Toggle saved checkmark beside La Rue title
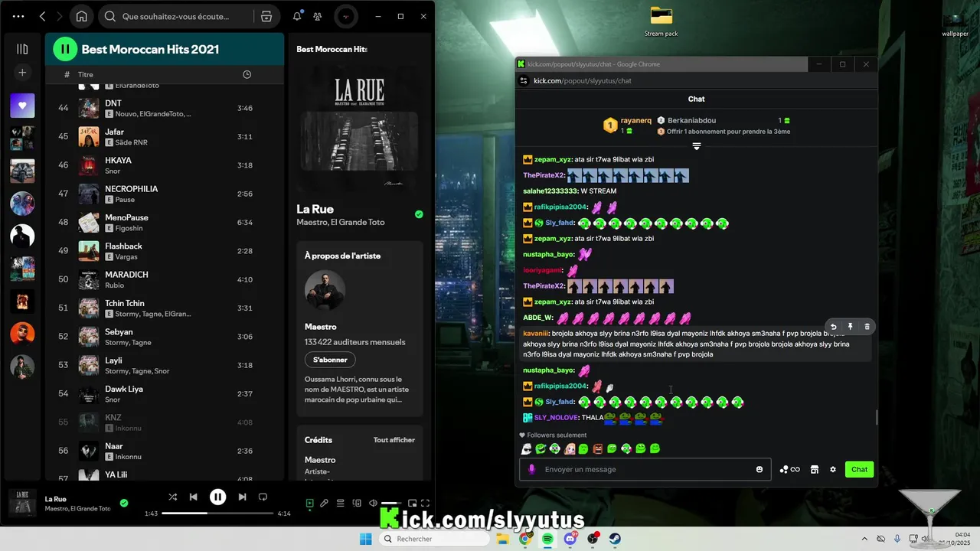Screen dimensions: 980x551 [419, 214]
